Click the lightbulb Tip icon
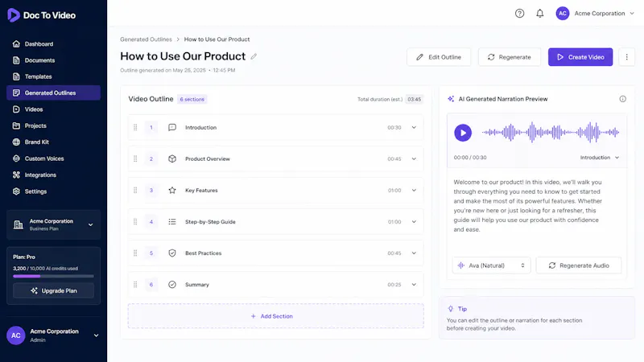 pos(451,309)
